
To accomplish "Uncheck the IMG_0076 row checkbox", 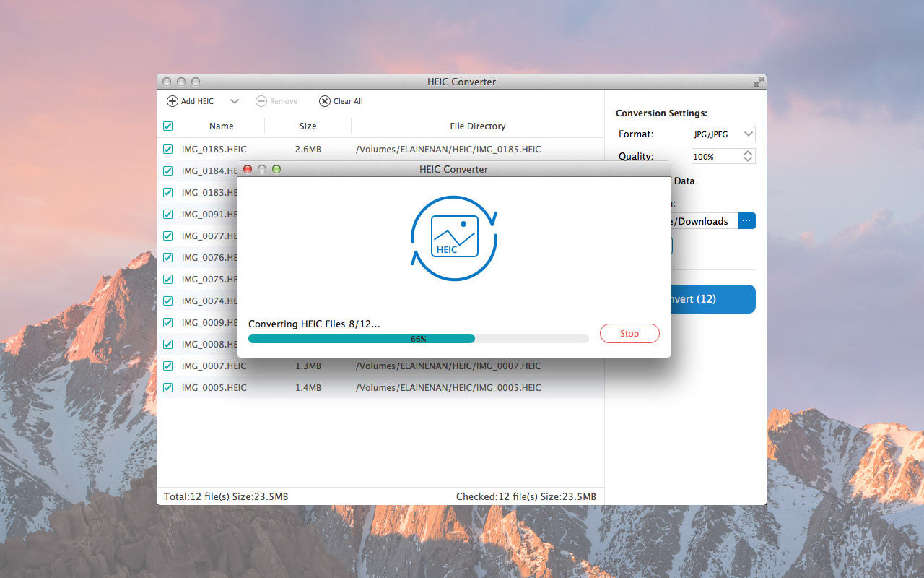I will 168,257.
